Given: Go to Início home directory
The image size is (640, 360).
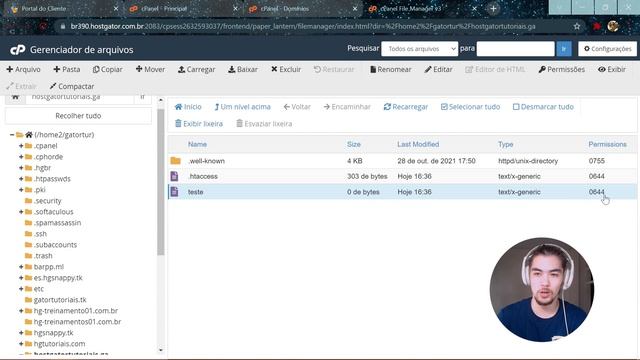Looking at the screenshot, I should [188, 107].
